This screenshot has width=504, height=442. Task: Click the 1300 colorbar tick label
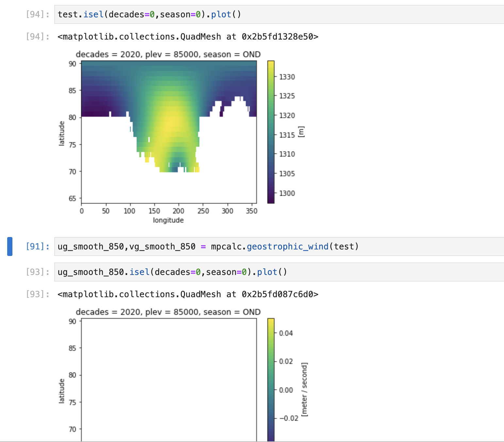pos(287,193)
